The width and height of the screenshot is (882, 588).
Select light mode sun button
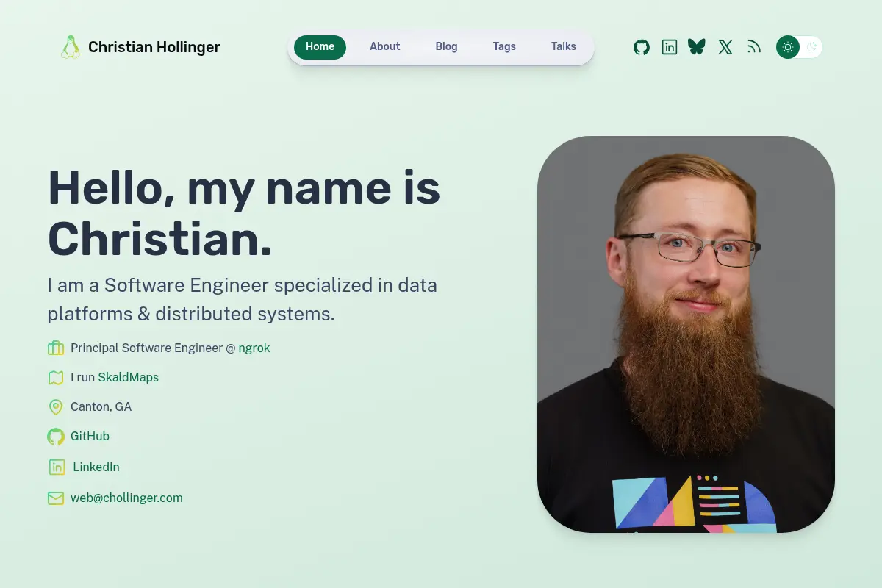[788, 47]
